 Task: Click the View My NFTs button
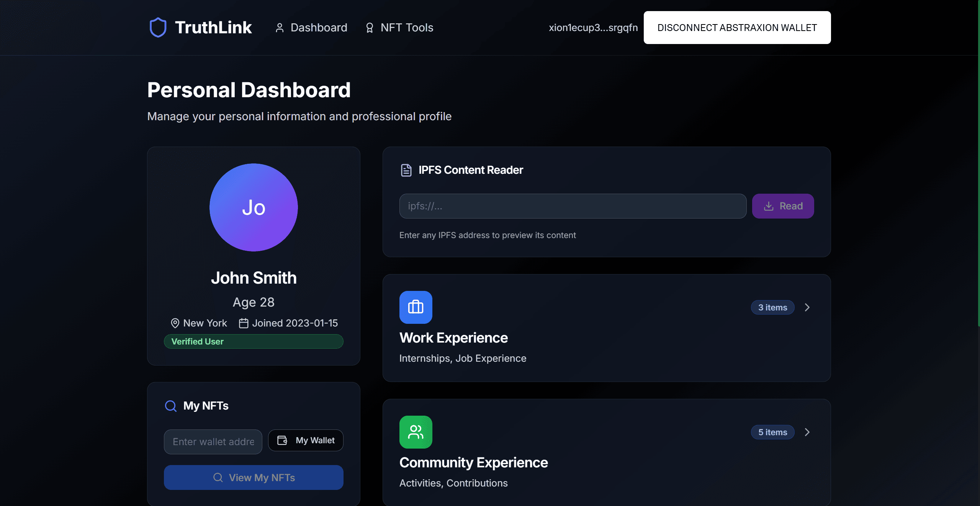click(x=254, y=478)
